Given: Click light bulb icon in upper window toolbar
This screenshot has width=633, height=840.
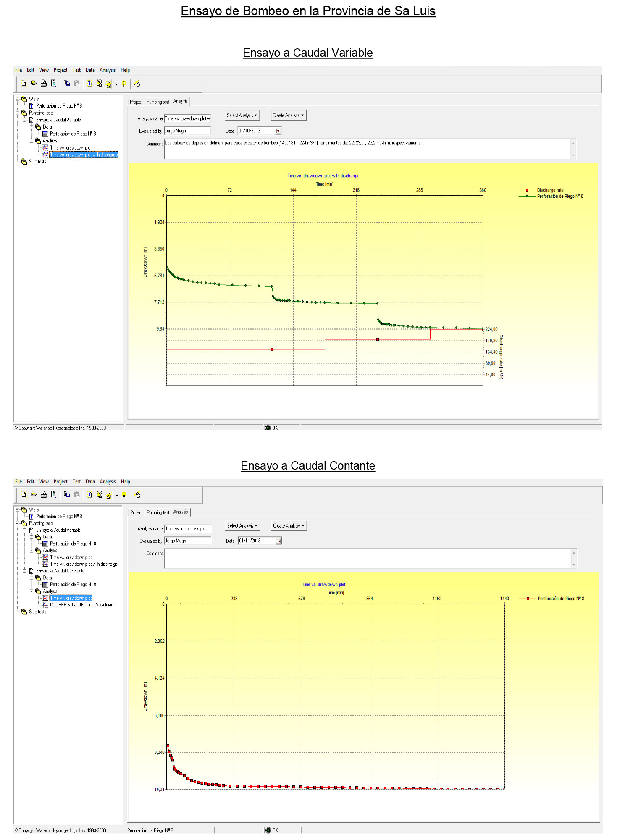Looking at the screenshot, I should click(124, 84).
